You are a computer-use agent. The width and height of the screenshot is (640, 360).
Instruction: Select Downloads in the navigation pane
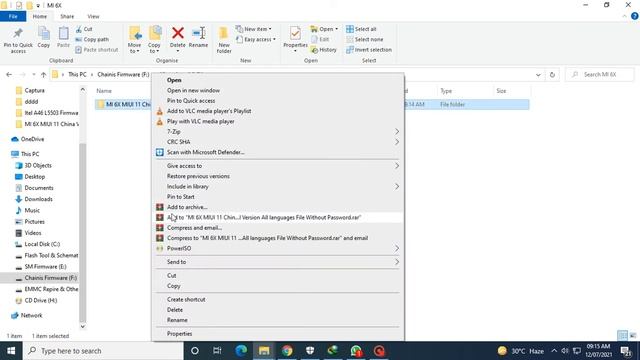pos(38,199)
